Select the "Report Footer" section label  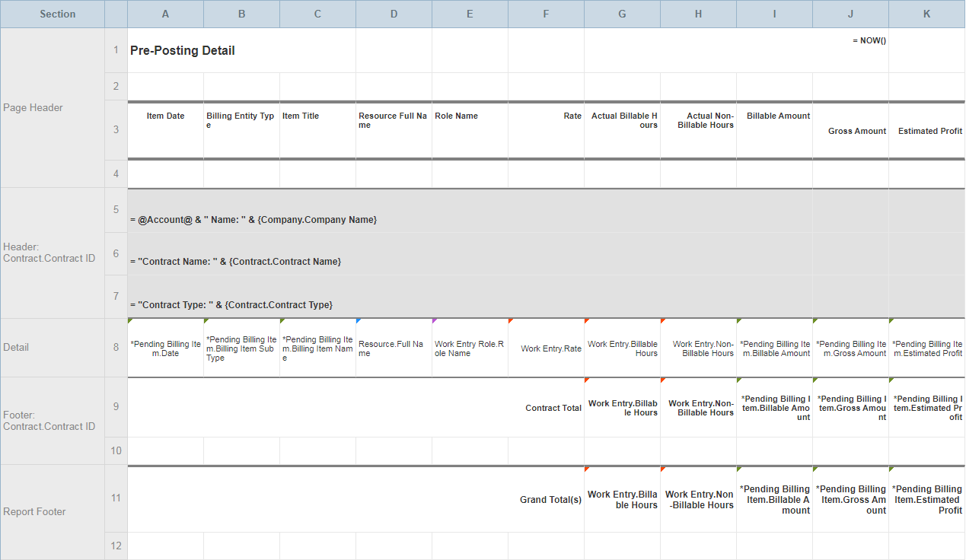34,512
